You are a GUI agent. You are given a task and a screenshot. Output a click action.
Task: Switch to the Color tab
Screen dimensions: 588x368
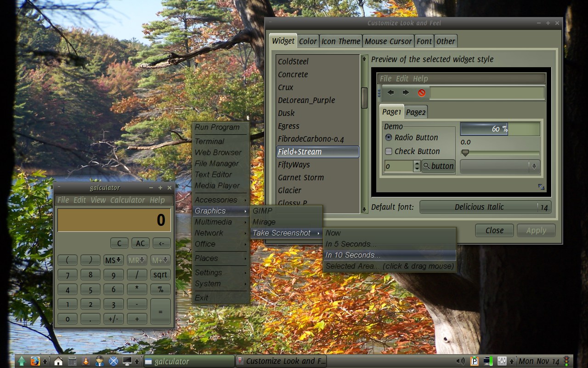[308, 41]
